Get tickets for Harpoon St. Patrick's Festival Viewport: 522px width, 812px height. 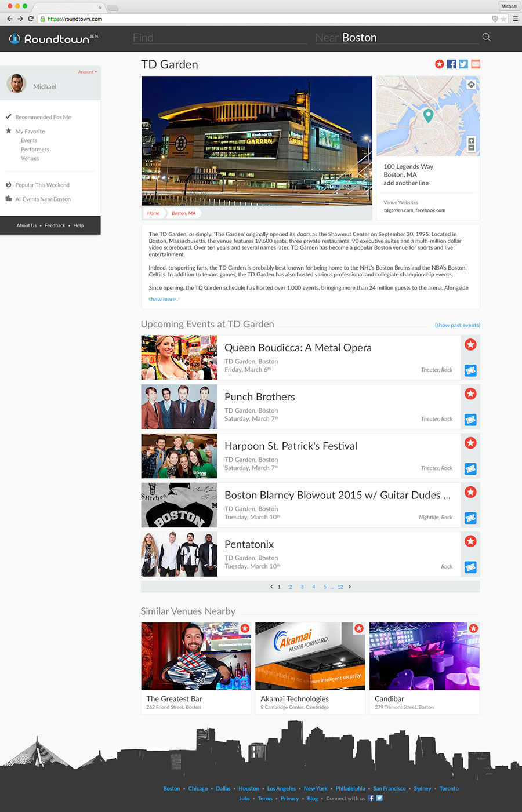click(470, 469)
